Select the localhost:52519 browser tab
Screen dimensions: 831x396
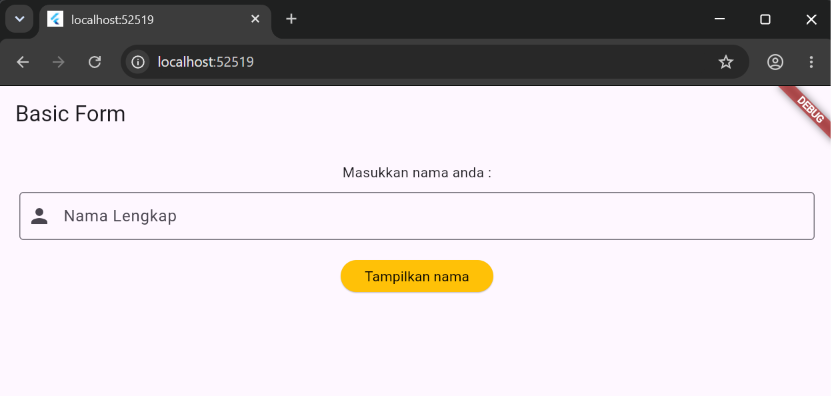tap(155, 20)
